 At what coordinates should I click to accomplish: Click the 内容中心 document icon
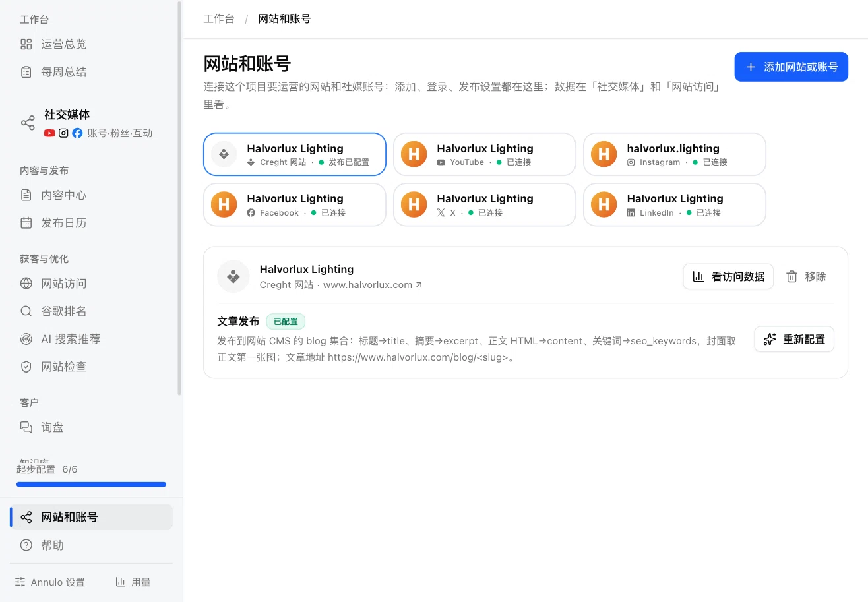point(26,195)
